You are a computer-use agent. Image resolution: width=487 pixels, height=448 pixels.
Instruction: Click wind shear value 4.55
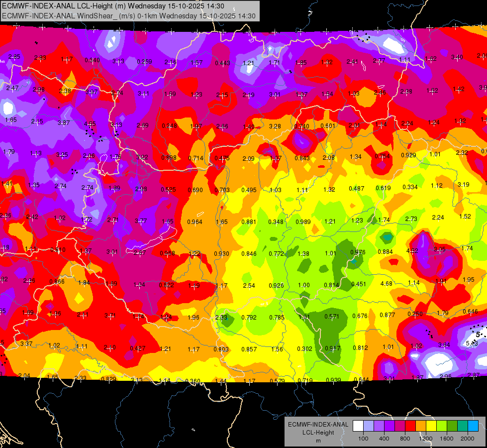tap(90, 124)
